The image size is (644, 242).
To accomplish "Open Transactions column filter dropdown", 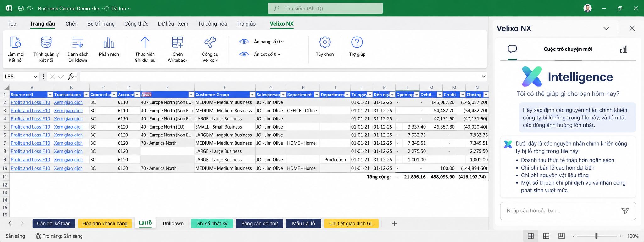I will point(86,95).
